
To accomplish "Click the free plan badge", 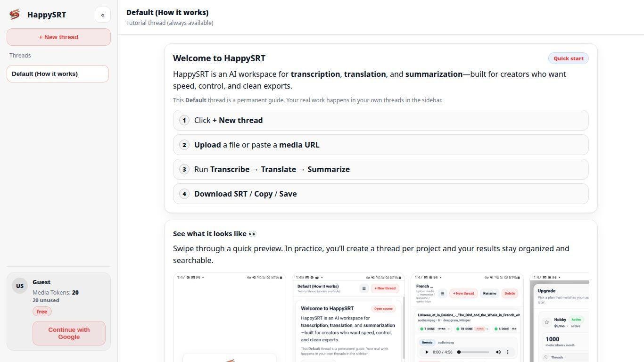I will [42, 312].
